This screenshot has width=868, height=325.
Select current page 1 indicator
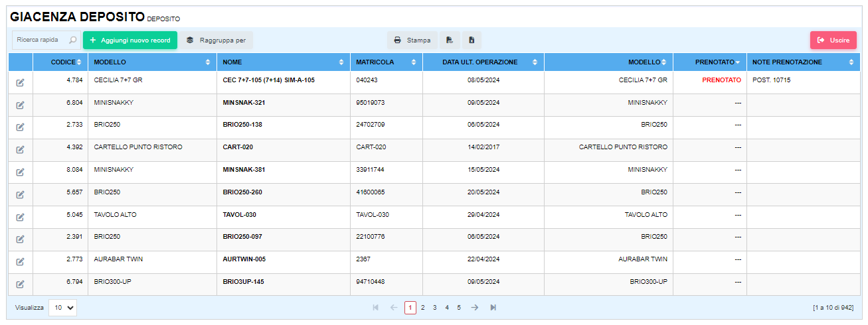point(410,308)
